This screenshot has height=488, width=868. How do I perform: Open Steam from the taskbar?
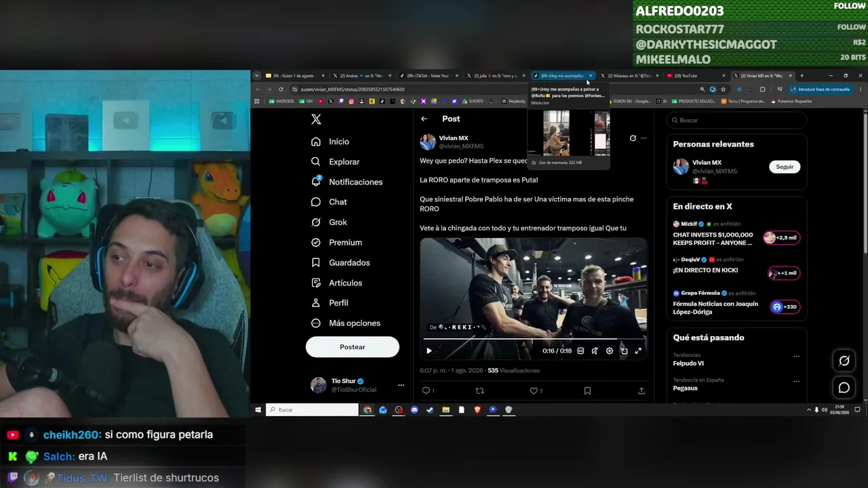(x=430, y=410)
